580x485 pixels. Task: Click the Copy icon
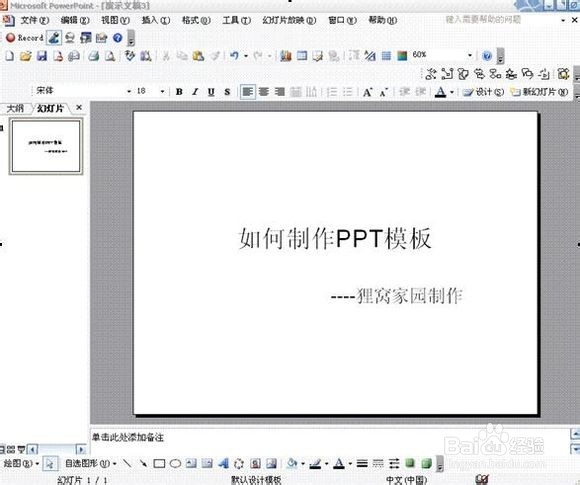[x=182, y=56]
